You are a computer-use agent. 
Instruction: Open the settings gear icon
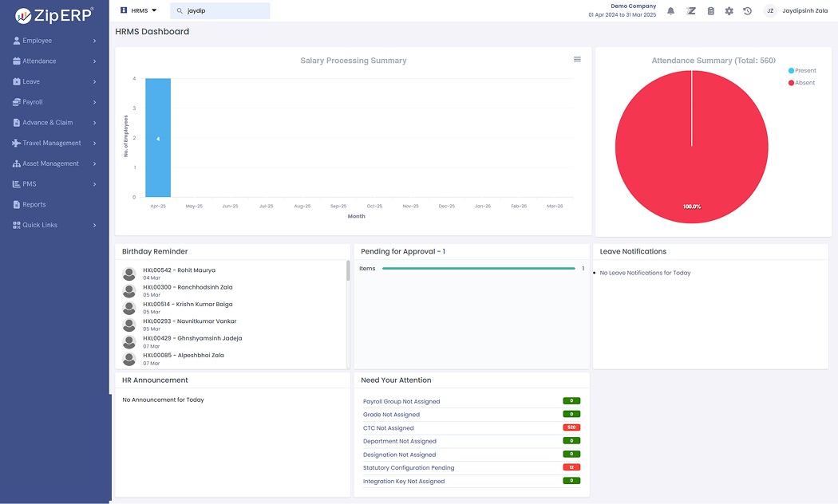(729, 11)
